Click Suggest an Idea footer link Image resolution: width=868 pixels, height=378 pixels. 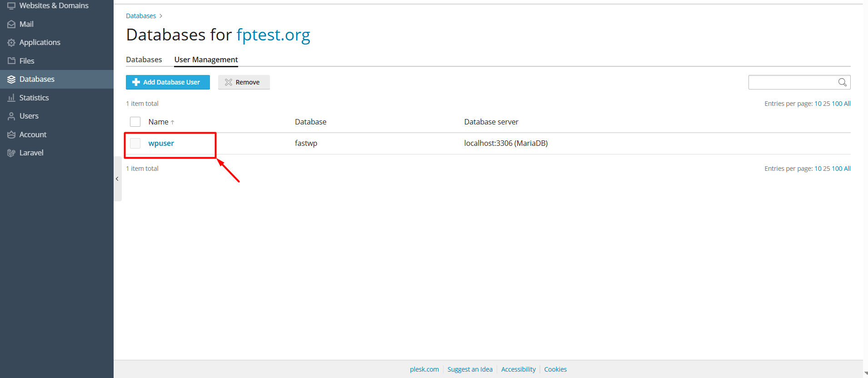[x=470, y=369]
